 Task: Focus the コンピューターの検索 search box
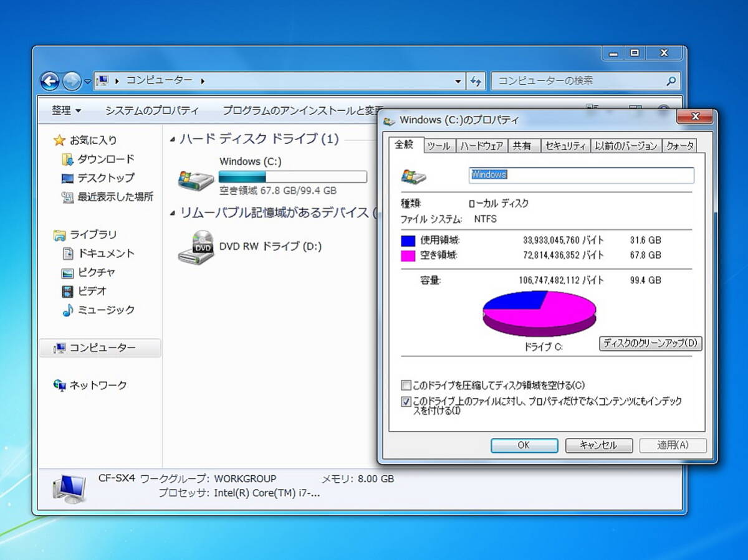pyautogui.click(x=585, y=81)
